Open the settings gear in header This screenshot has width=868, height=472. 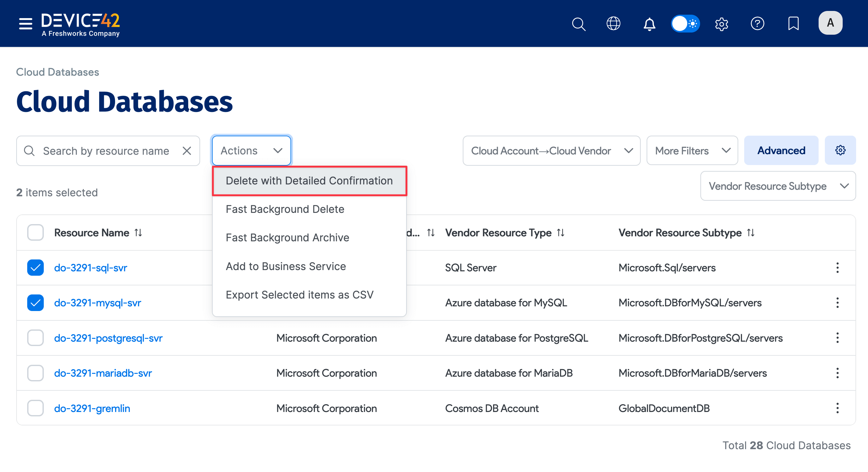point(721,23)
